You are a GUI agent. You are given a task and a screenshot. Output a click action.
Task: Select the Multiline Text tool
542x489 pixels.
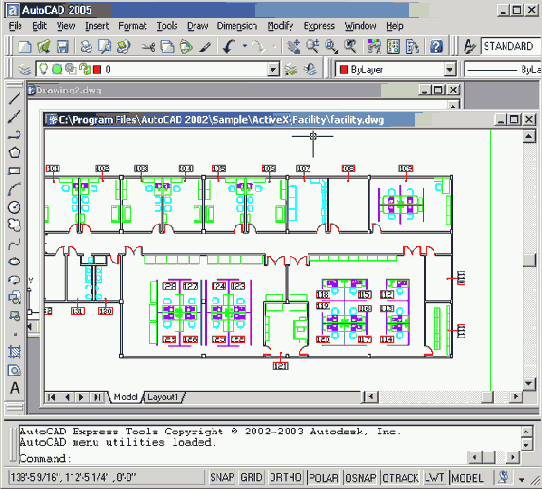point(14,388)
